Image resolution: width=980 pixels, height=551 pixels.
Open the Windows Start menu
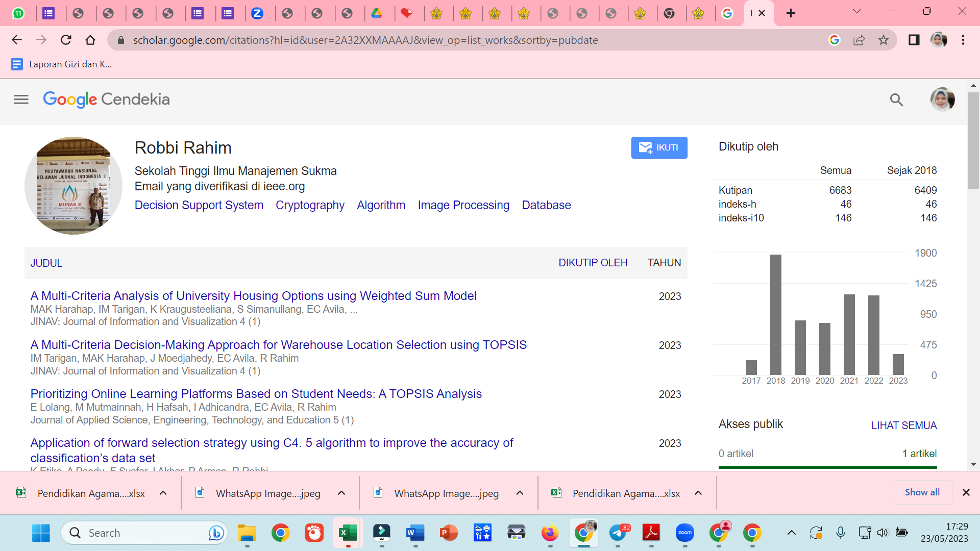coord(41,533)
